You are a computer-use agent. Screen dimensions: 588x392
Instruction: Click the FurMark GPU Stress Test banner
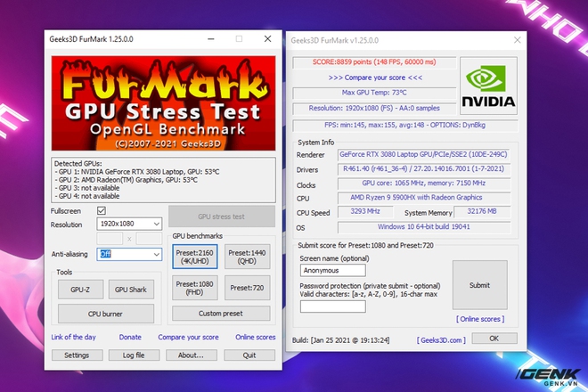point(164,103)
